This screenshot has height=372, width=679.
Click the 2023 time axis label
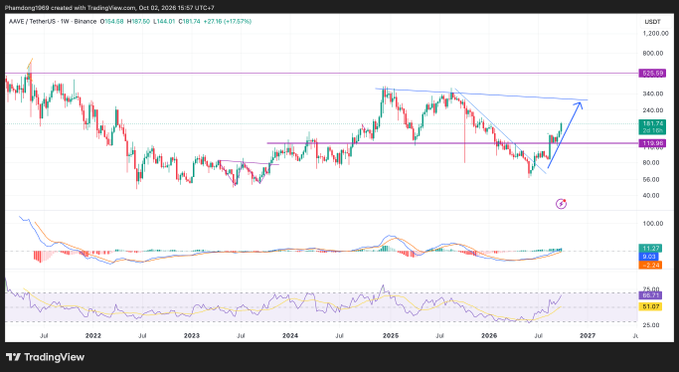point(192,336)
